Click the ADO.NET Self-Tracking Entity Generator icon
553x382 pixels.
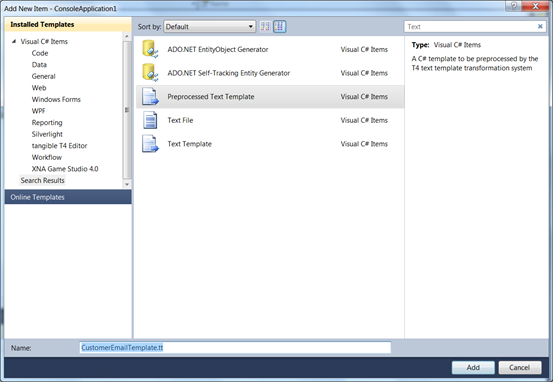[150, 73]
